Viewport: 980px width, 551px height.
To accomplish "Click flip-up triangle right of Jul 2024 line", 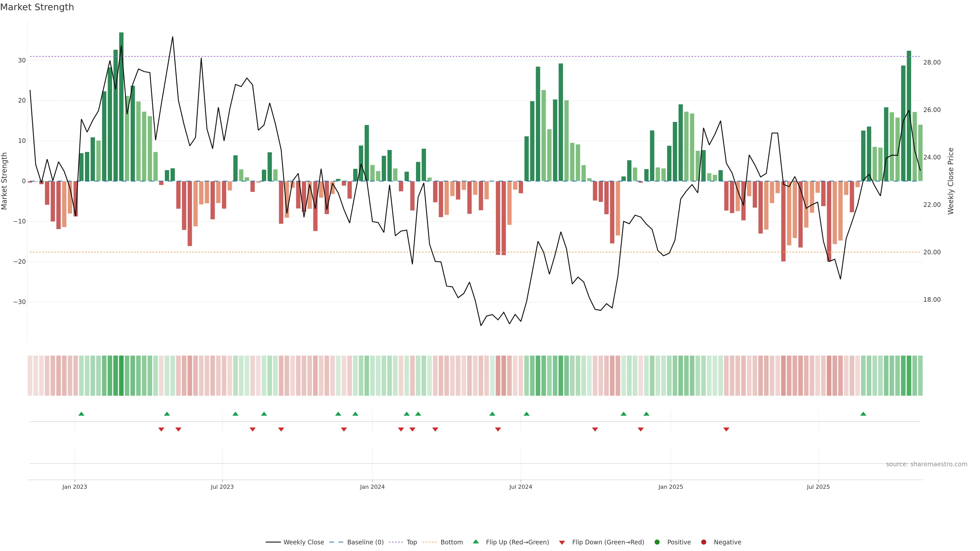I will pyautogui.click(x=526, y=414).
